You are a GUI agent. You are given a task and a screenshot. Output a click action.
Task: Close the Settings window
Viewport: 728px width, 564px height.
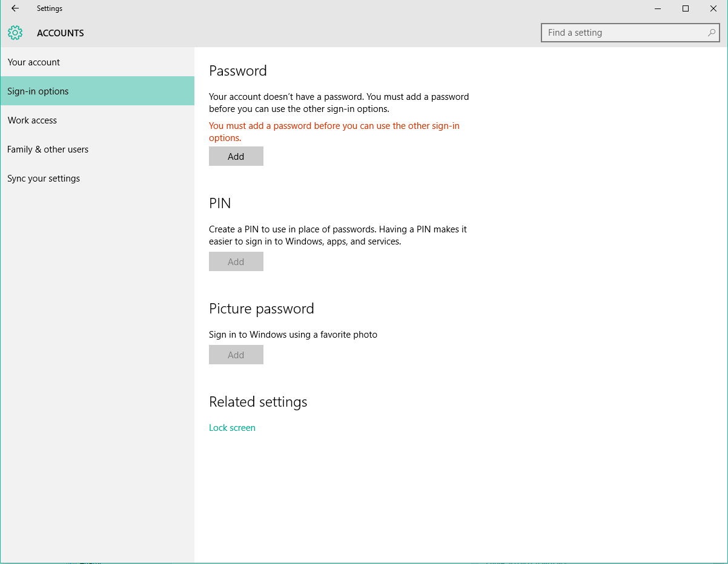coord(713,8)
